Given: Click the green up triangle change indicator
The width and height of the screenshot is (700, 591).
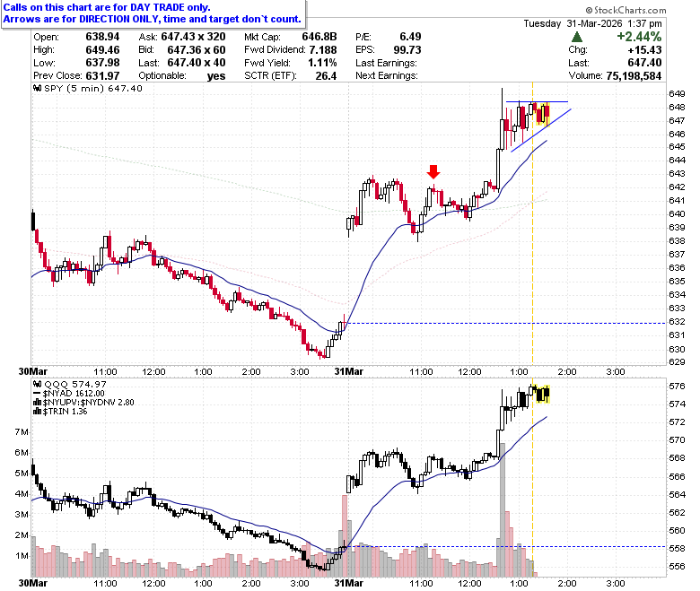Looking at the screenshot, I should click(x=577, y=37).
